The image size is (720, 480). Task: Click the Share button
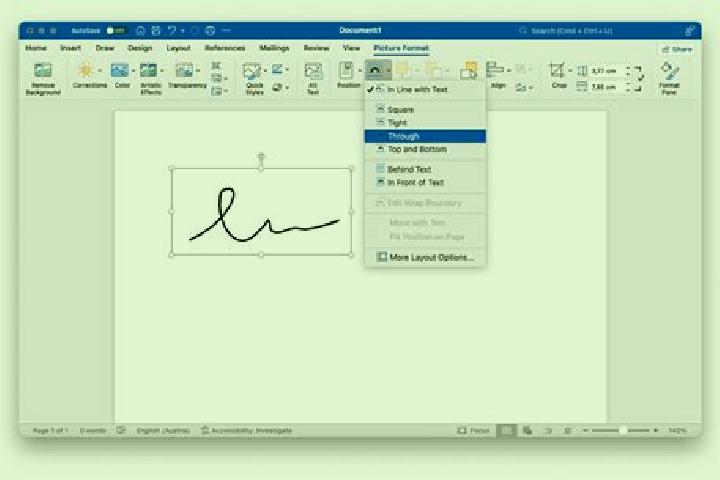coord(677,49)
